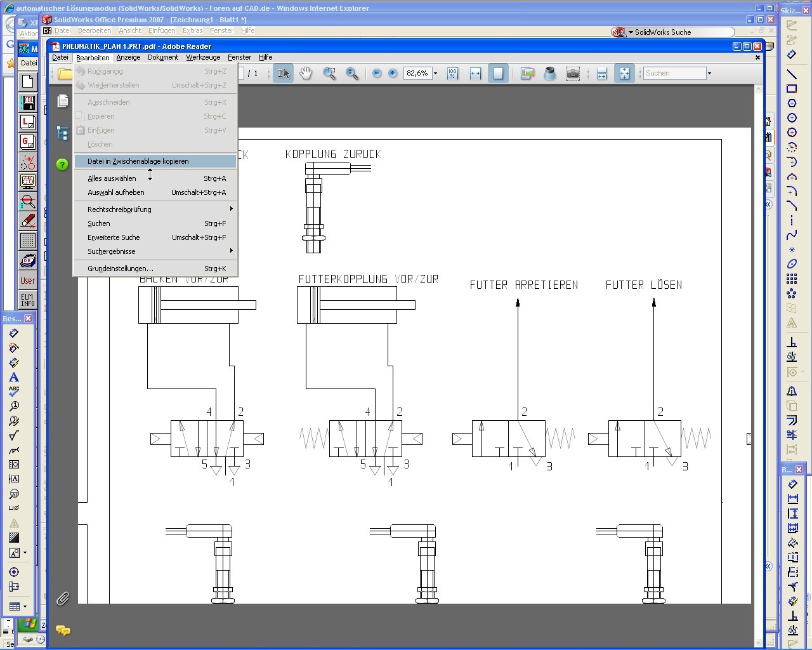Select the SolidWorks rectangle sketch tool
The image size is (812, 650).
click(792, 89)
